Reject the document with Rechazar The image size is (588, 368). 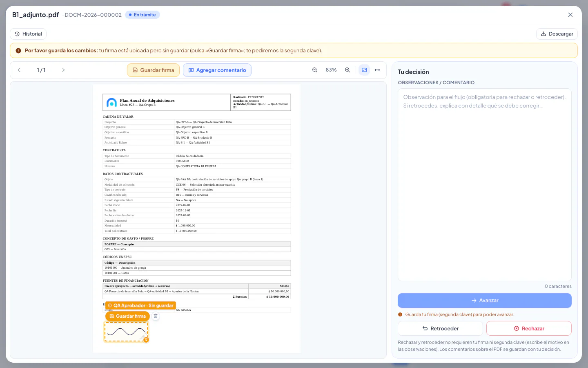[529, 328]
